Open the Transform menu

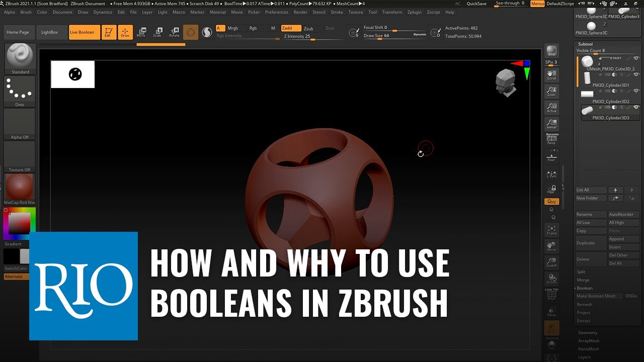coord(392,12)
